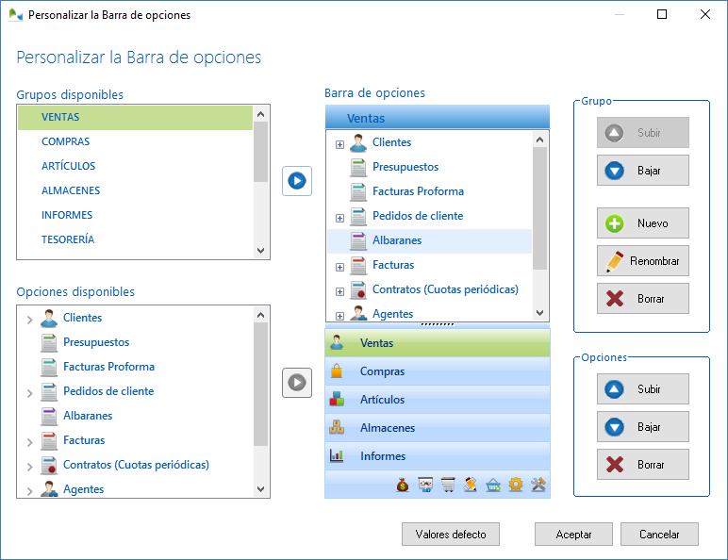
Task: Click the crossed tools icon in options bar
Action: [x=538, y=486]
